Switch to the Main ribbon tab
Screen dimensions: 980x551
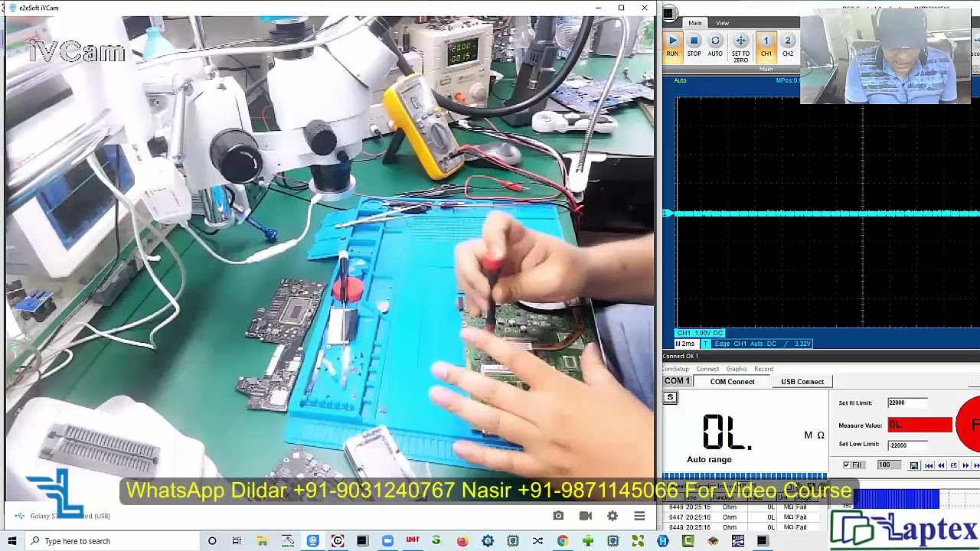(694, 23)
